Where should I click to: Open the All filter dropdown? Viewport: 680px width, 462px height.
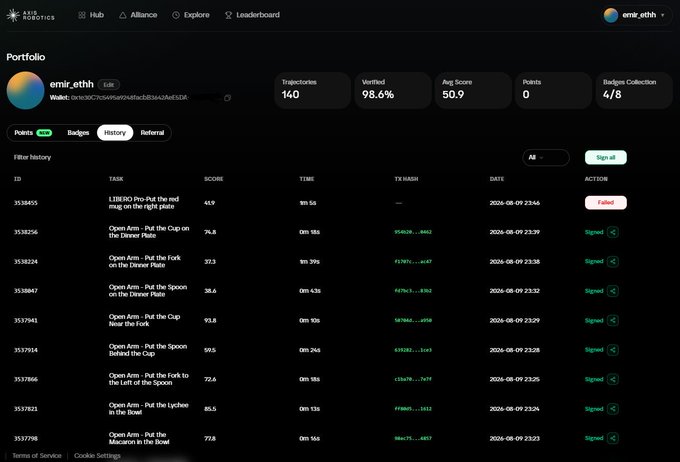(546, 157)
